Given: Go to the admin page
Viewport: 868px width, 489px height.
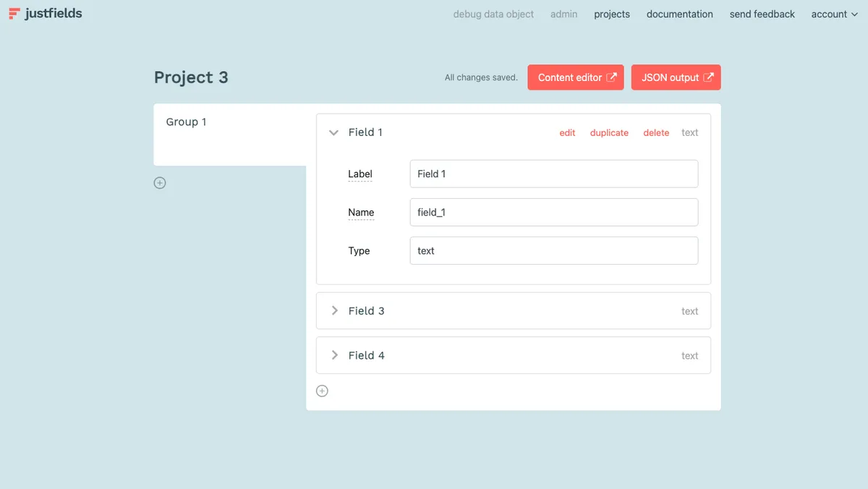Looking at the screenshot, I should click(563, 14).
